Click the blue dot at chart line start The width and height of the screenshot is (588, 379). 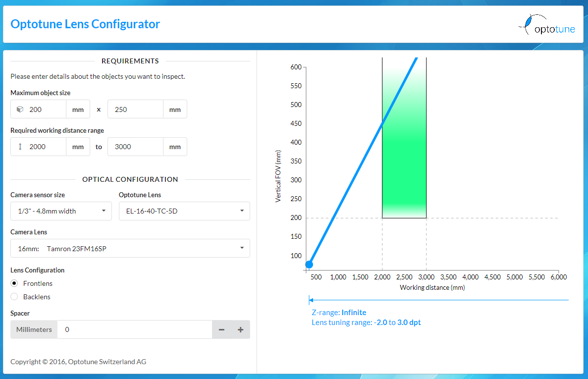[x=309, y=265]
